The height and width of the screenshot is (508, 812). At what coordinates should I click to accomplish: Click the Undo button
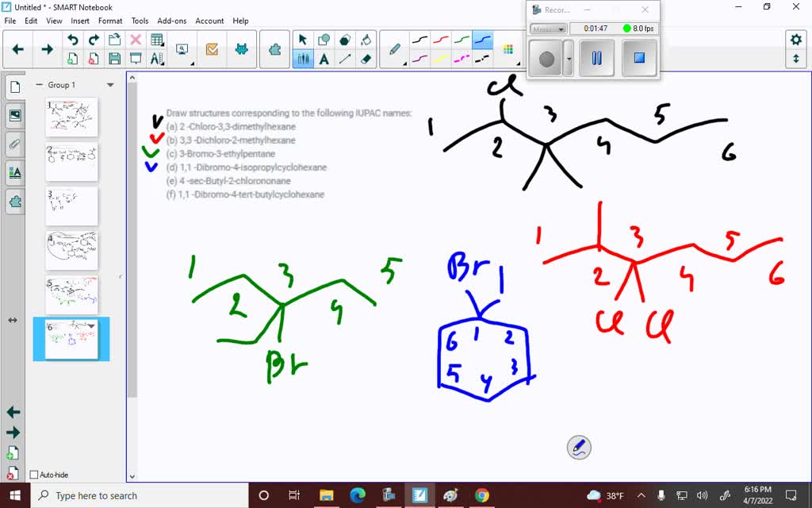73,37
